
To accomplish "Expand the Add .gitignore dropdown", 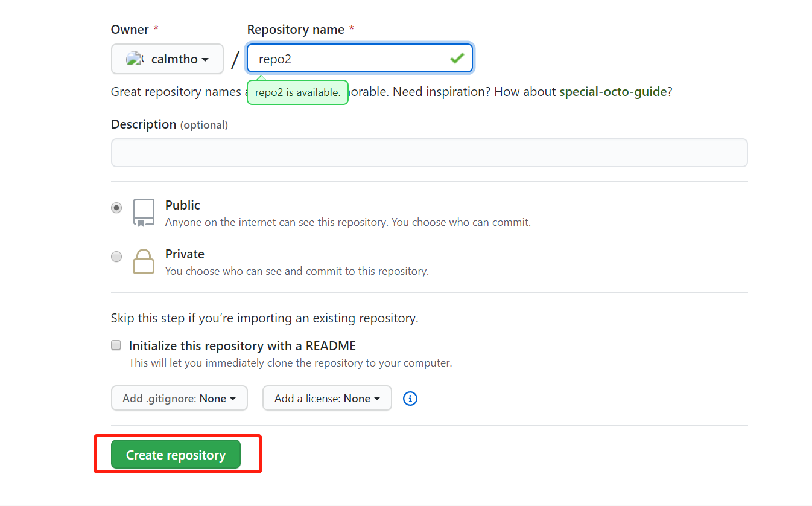I will pos(179,399).
